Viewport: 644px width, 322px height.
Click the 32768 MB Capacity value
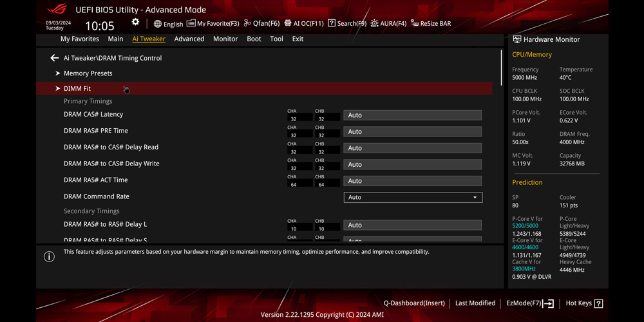572,164
